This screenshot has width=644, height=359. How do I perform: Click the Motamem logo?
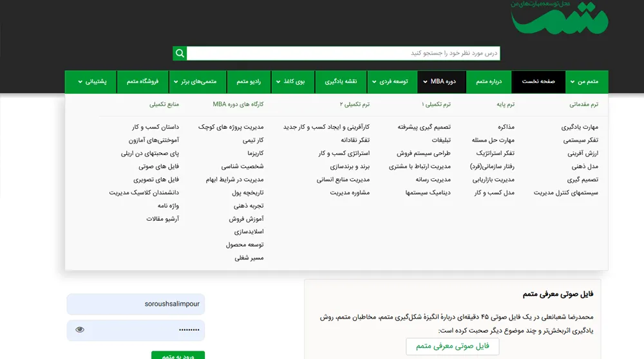coord(560,17)
